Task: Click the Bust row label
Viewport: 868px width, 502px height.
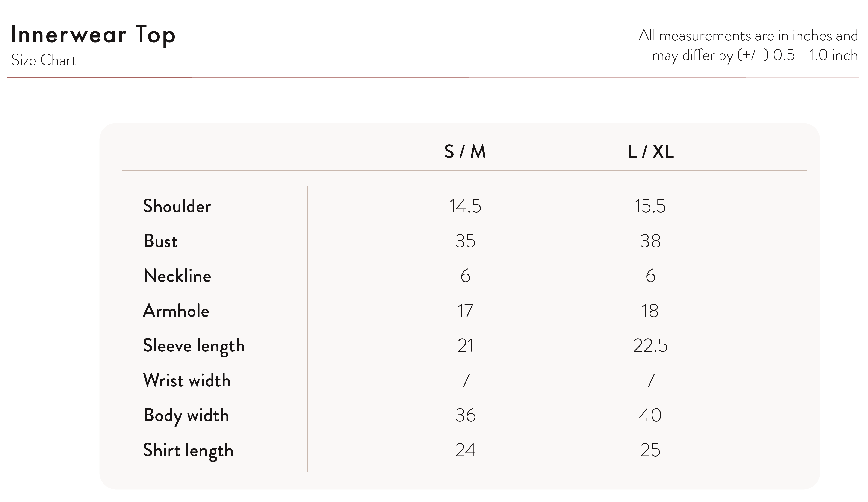Action: click(160, 241)
